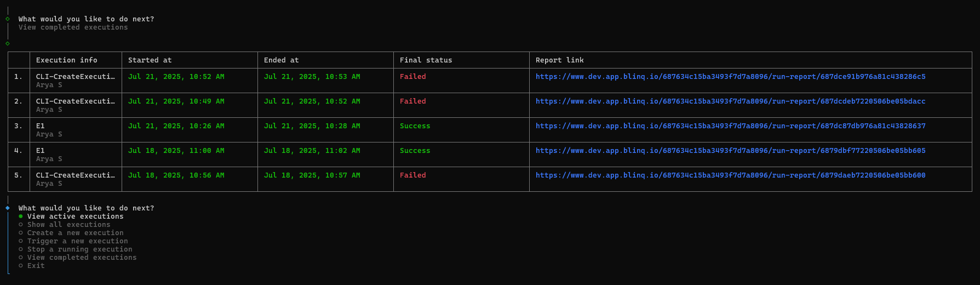Click the Success status in row 3

[x=415, y=126]
